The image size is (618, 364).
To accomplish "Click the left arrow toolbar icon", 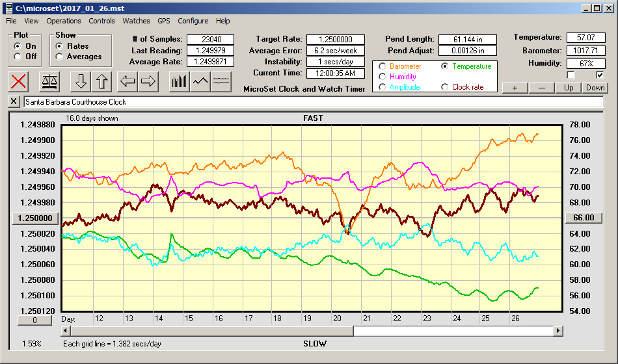I will pyautogui.click(x=128, y=81).
